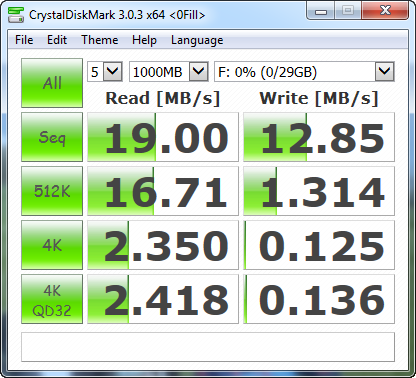Viewport: 416px width, 378px height.
Task: Click the Seq read result 19.00
Action: [163, 137]
